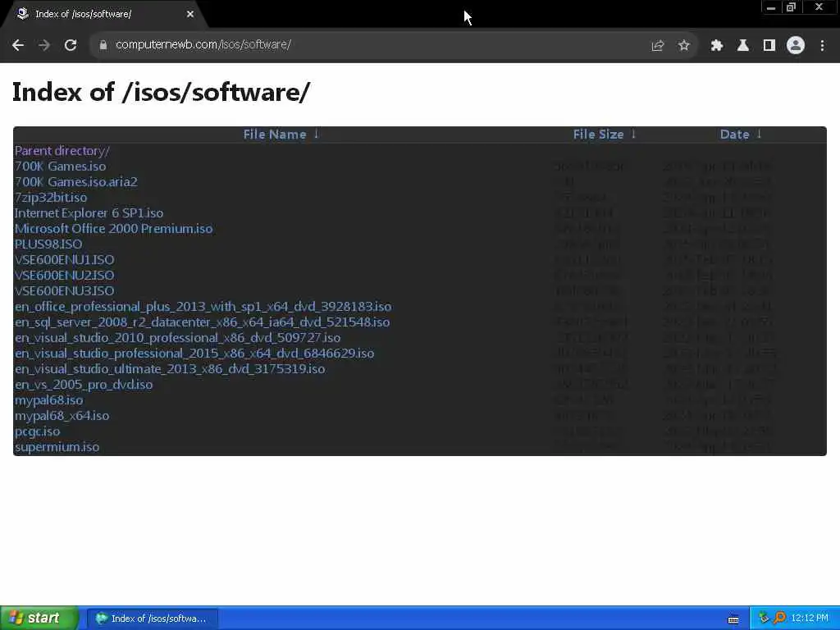Open en_visual_studio_ultimate_2013 iso link

(170, 368)
